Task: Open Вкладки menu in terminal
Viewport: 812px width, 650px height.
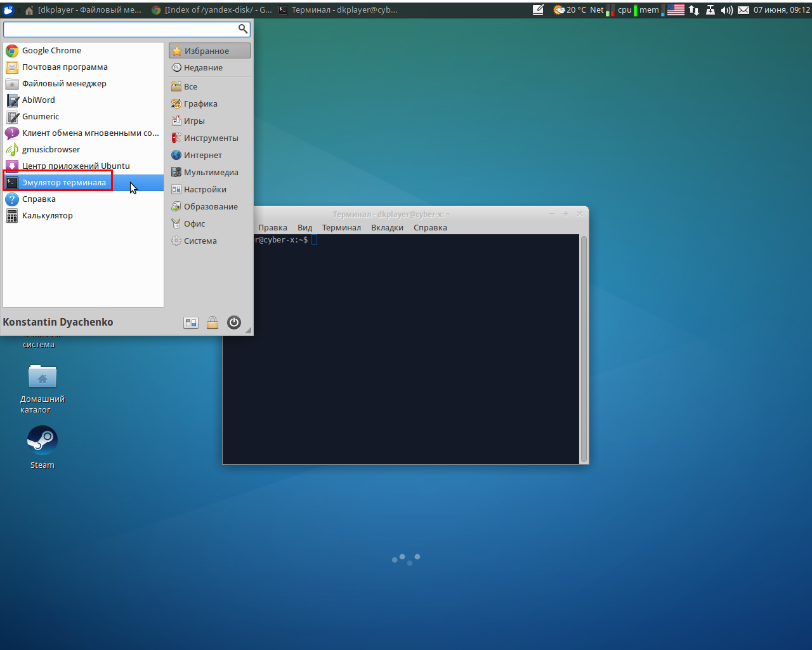Action: coord(387,228)
